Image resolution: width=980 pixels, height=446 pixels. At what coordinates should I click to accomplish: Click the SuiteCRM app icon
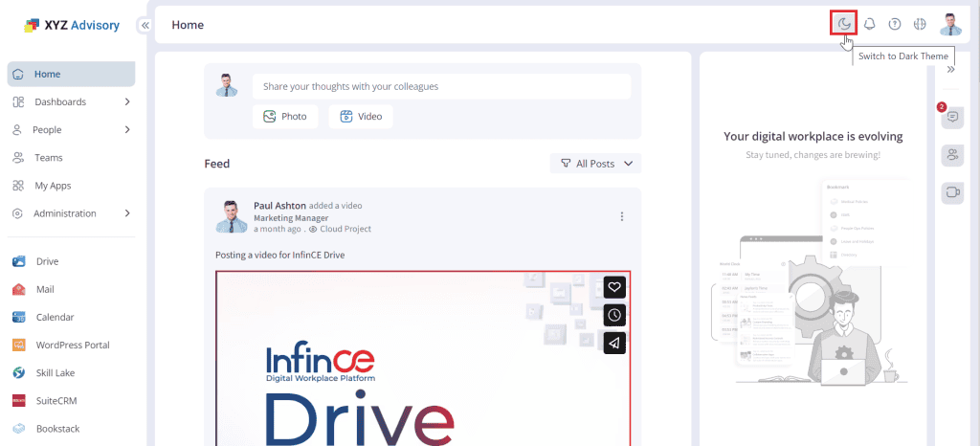click(19, 400)
